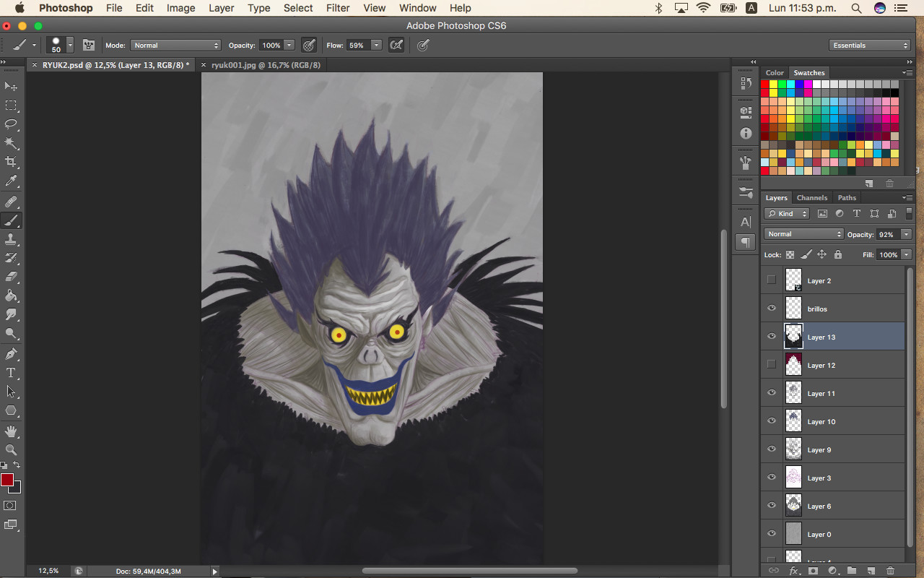Select the Path Selection tool
The image size is (924, 578).
(x=11, y=392)
